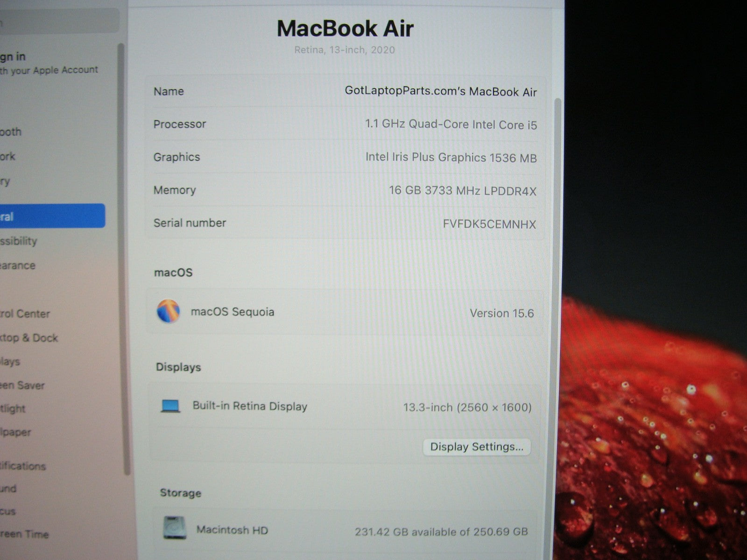747x560 pixels.
Task: Go to Accessibility settings
Action: coord(19,241)
